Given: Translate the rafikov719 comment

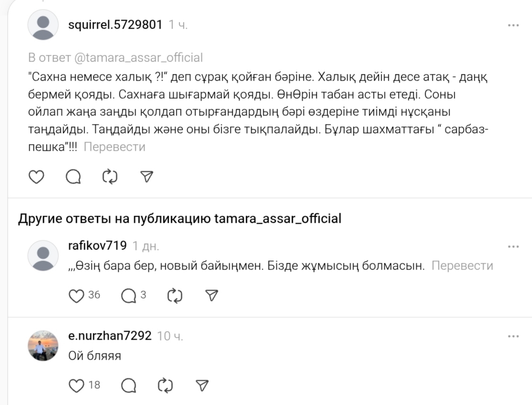Looking at the screenshot, I should 462,266.
